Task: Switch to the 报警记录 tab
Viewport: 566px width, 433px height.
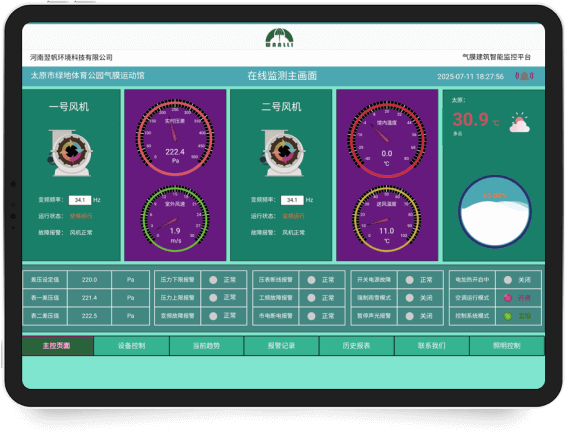Action: click(282, 346)
